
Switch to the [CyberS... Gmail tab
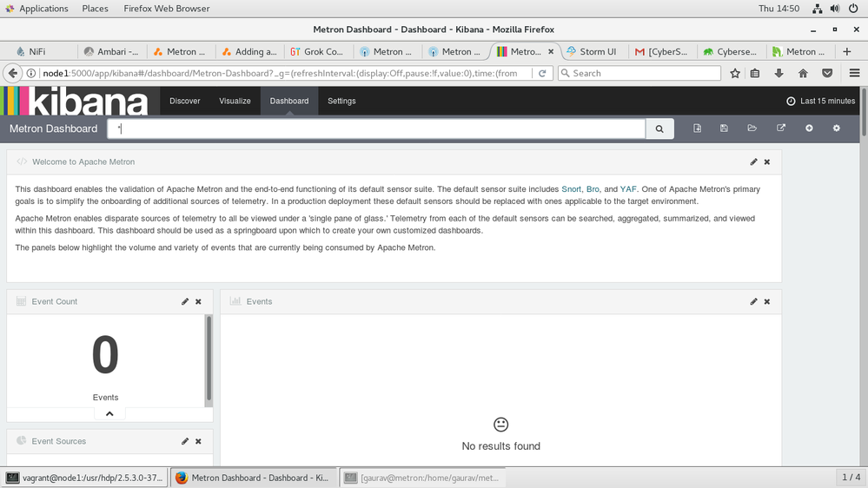click(663, 51)
